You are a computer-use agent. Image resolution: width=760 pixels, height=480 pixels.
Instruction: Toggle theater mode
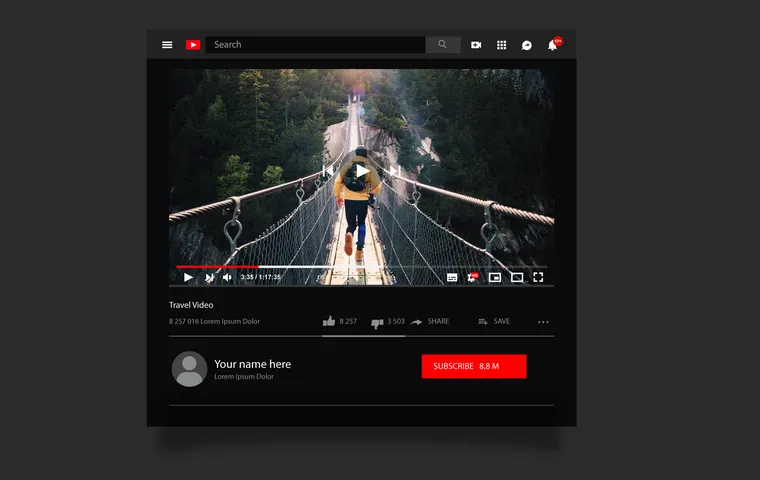(517, 277)
